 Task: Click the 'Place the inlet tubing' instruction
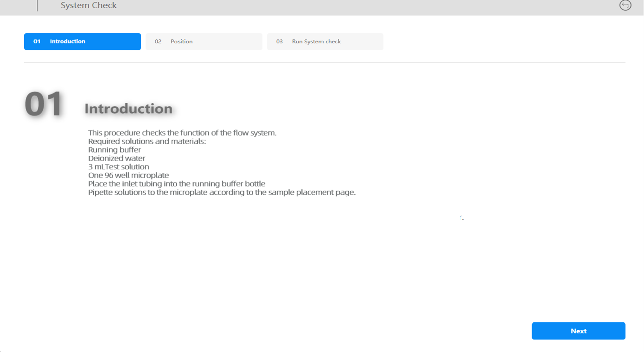pyautogui.click(x=176, y=183)
